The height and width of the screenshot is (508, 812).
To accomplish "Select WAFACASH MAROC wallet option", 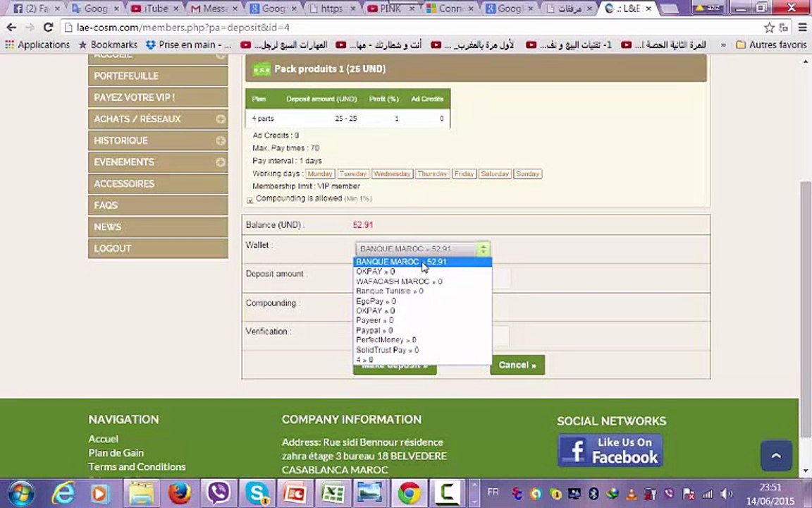I will coord(422,282).
